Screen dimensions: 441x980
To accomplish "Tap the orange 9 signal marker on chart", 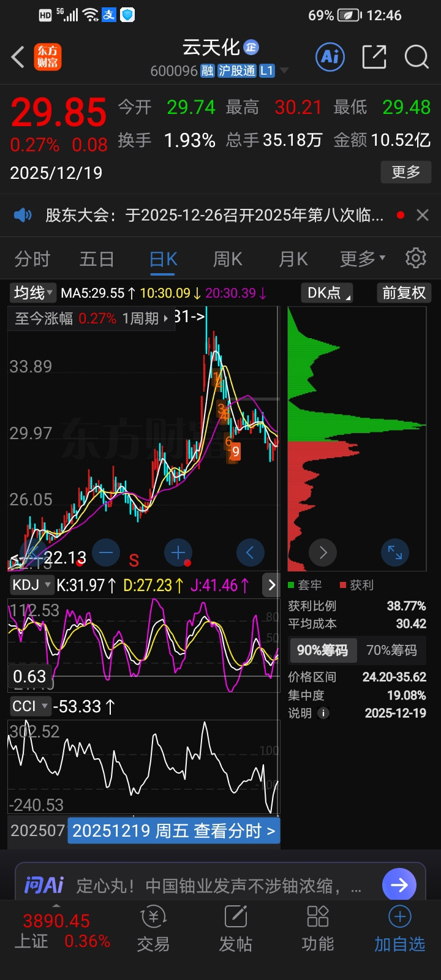I will click(x=236, y=452).
